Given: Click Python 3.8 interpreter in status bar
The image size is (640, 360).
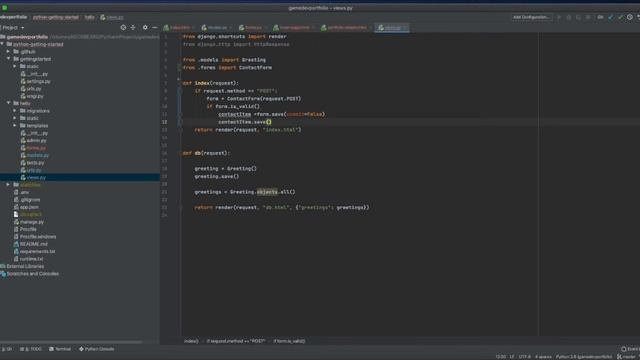Looking at the screenshot, I should coord(584,357).
